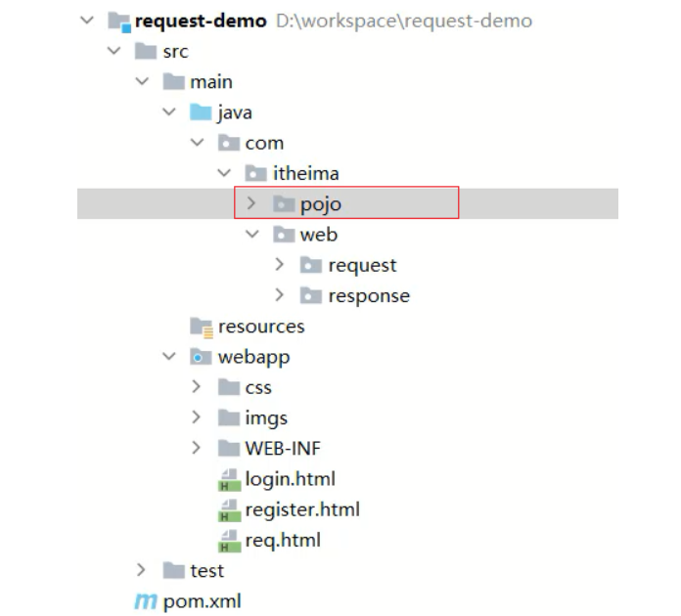Select the css folder
The height and width of the screenshot is (616, 681).
click(x=258, y=387)
